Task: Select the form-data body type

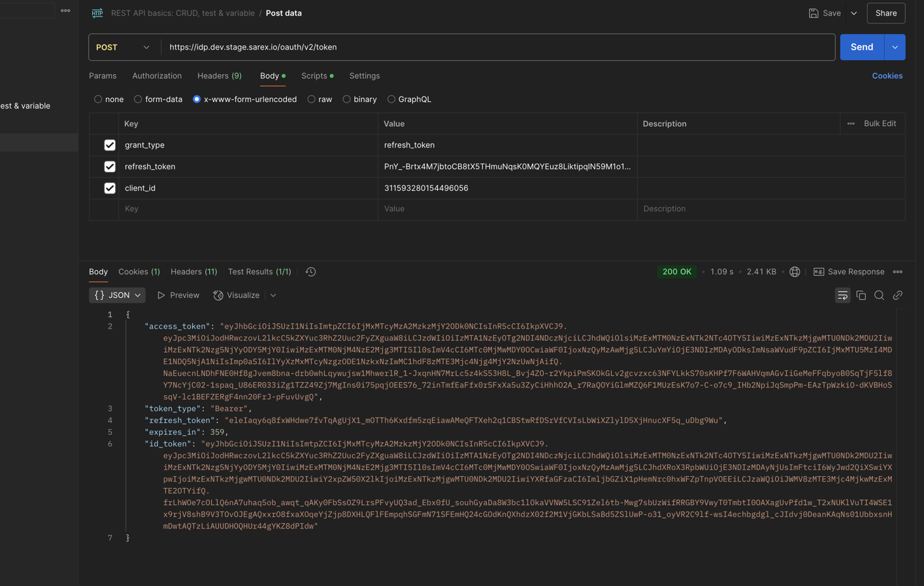Action: tap(138, 99)
